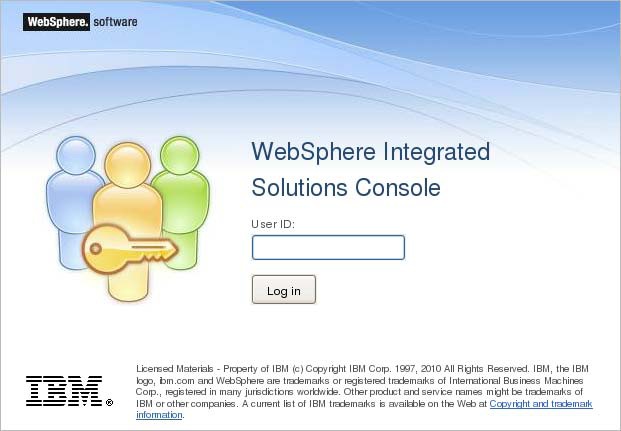Click the Log in button

pos(284,290)
